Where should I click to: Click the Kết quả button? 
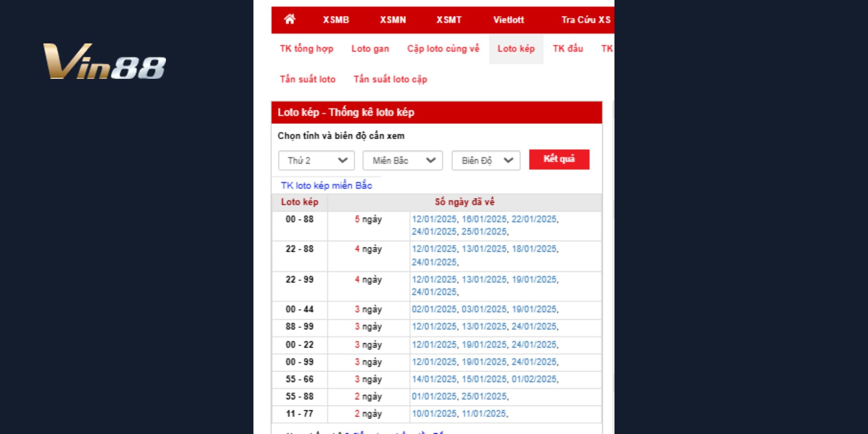pos(559,159)
